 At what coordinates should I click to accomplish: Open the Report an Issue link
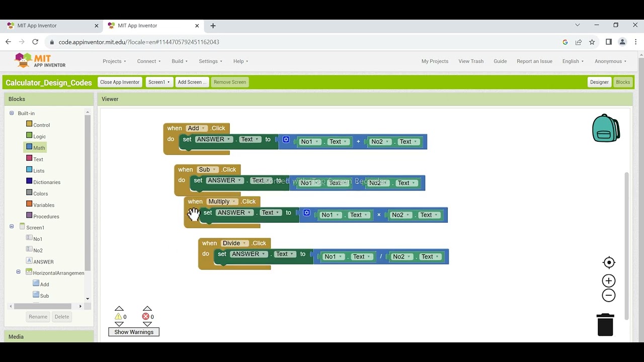point(534,61)
